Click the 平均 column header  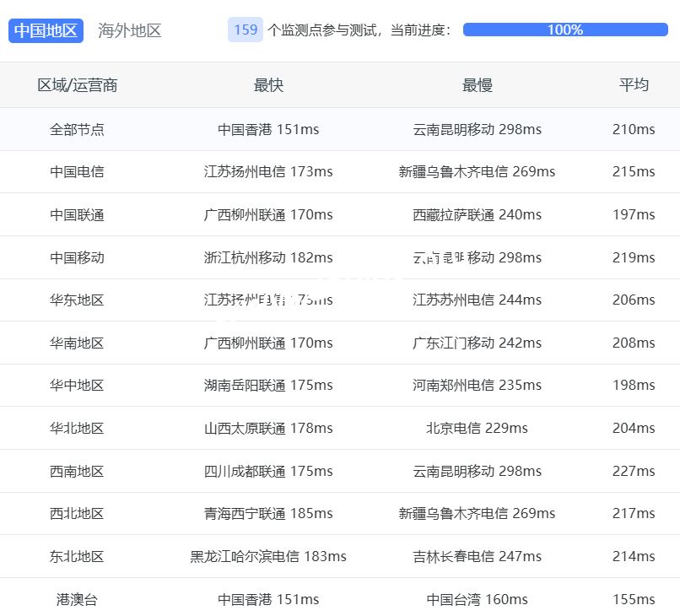pyautogui.click(x=634, y=85)
